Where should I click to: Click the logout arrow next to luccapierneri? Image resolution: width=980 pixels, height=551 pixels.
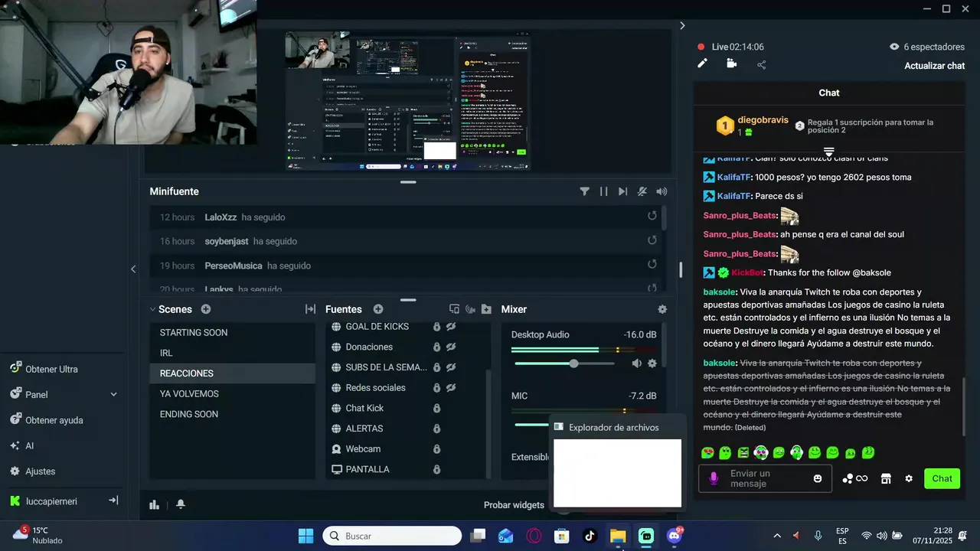(113, 500)
